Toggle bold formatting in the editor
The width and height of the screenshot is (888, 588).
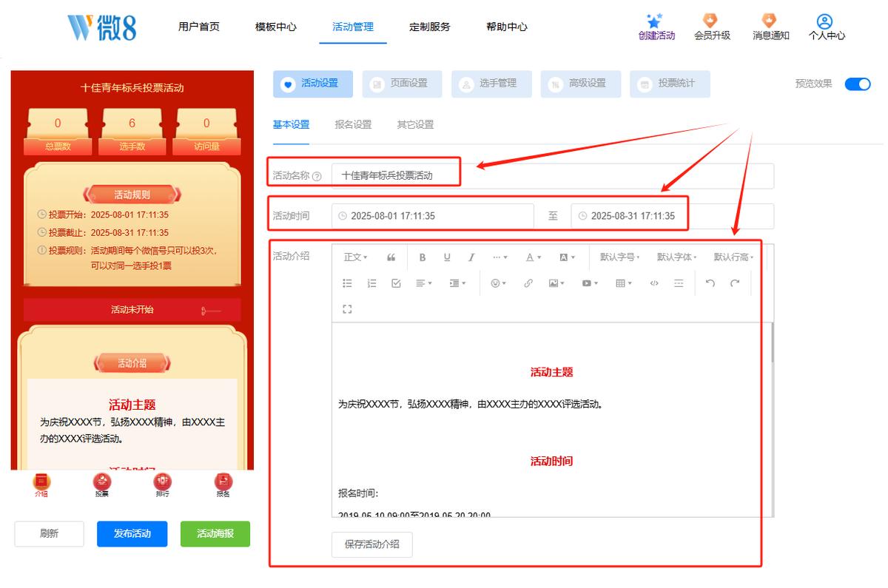click(x=423, y=257)
